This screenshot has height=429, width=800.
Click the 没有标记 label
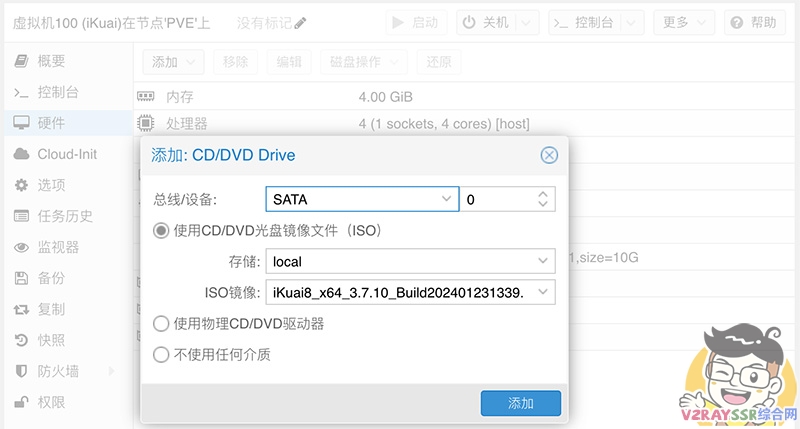pyautogui.click(x=264, y=23)
